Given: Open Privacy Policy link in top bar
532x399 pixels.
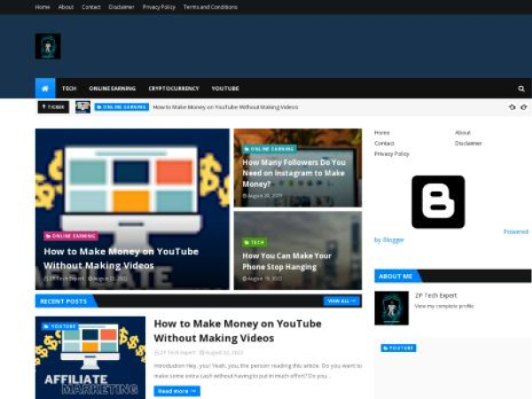Looking at the screenshot, I should pyautogui.click(x=159, y=7).
